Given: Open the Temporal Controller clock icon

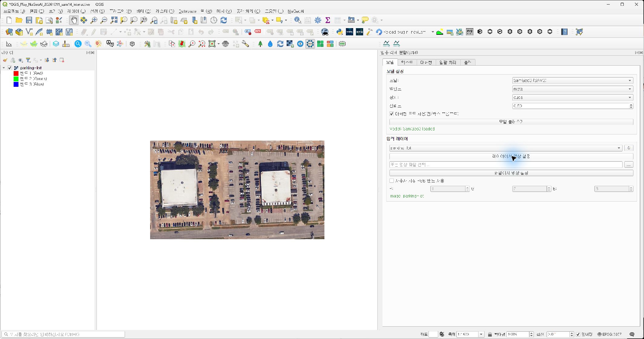Looking at the screenshot, I should (214, 20).
